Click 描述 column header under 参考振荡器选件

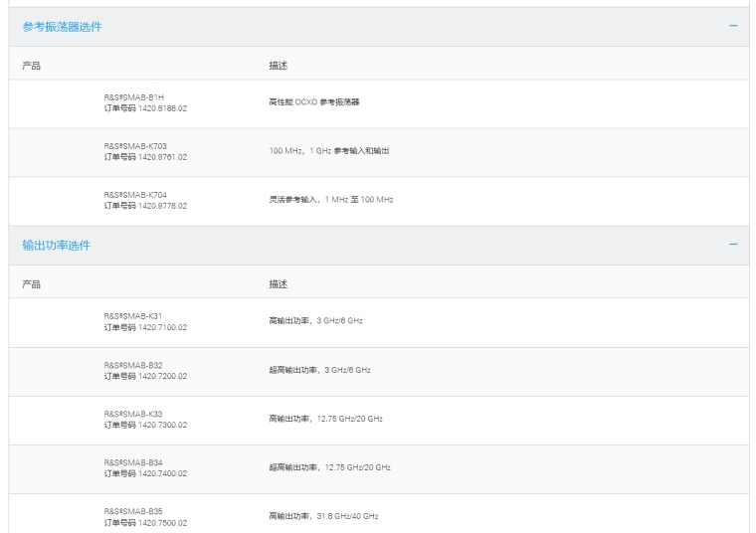coord(279,66)
